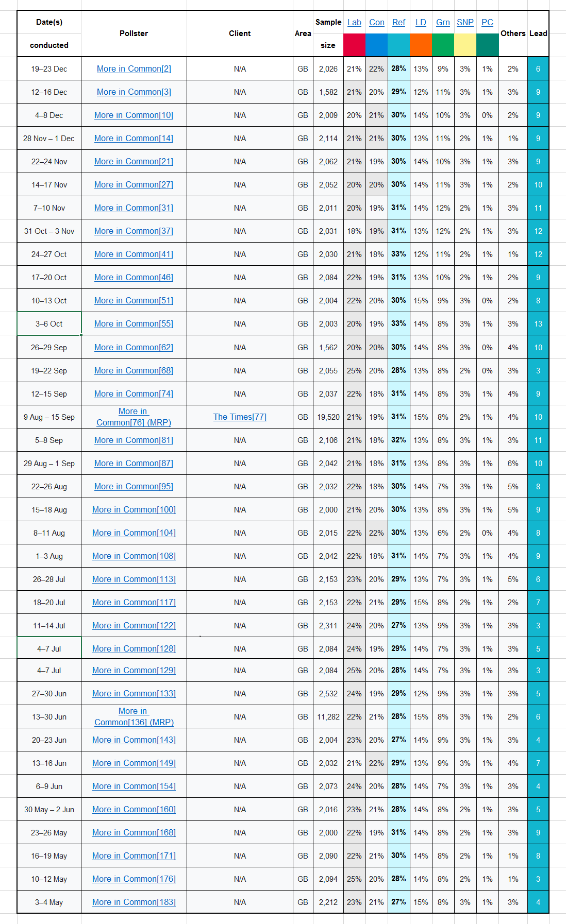The height and width of the screenshot is (924, 566).
Task: Select the 19–23 Dec date cell
Action: pyautogui.click(x=49, y=69)
